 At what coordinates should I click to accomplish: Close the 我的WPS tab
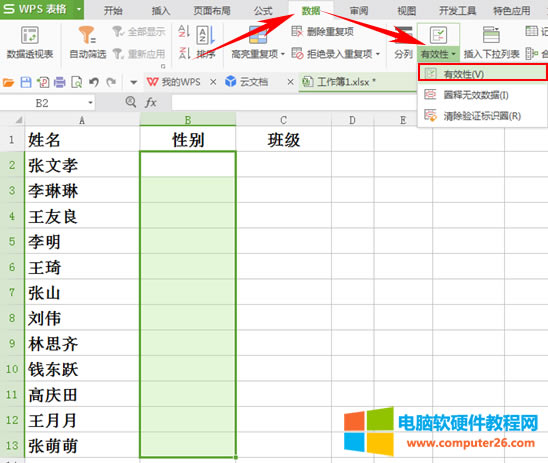213,82
